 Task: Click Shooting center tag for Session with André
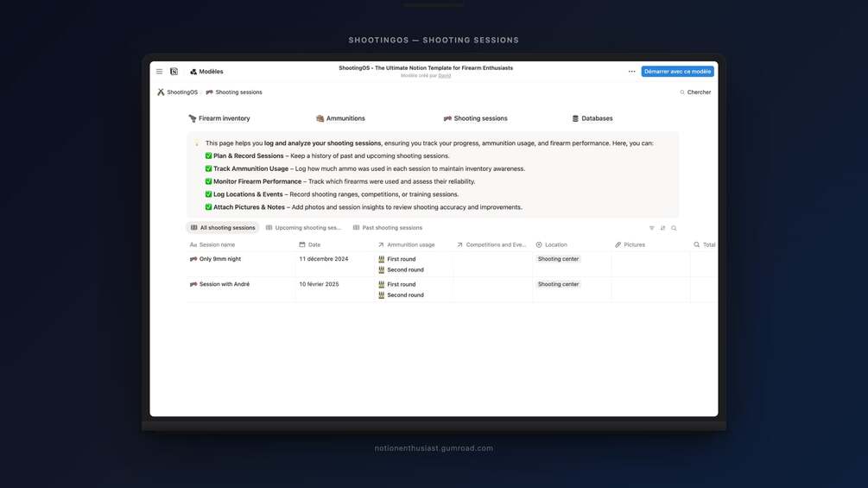[x=558, y=284]
